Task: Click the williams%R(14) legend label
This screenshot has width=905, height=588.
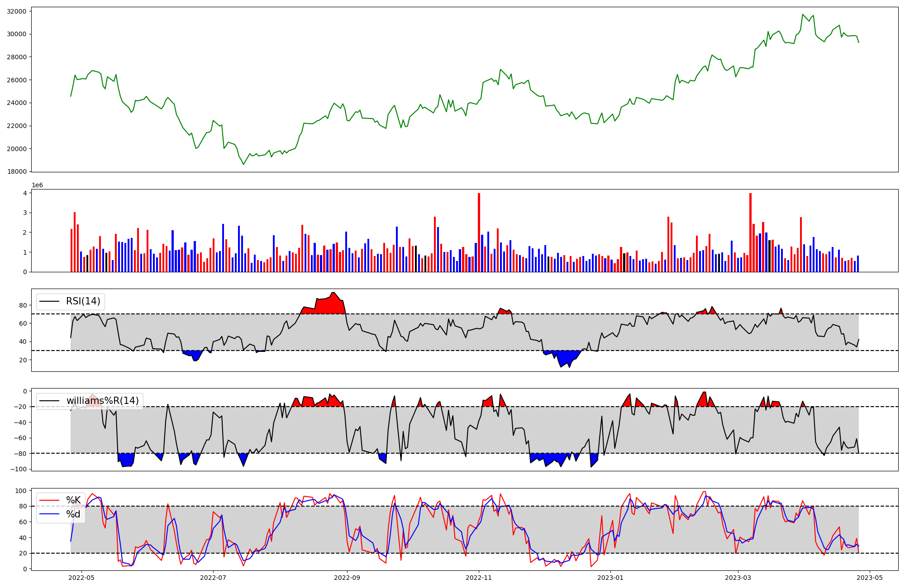Action: point(102,401)
